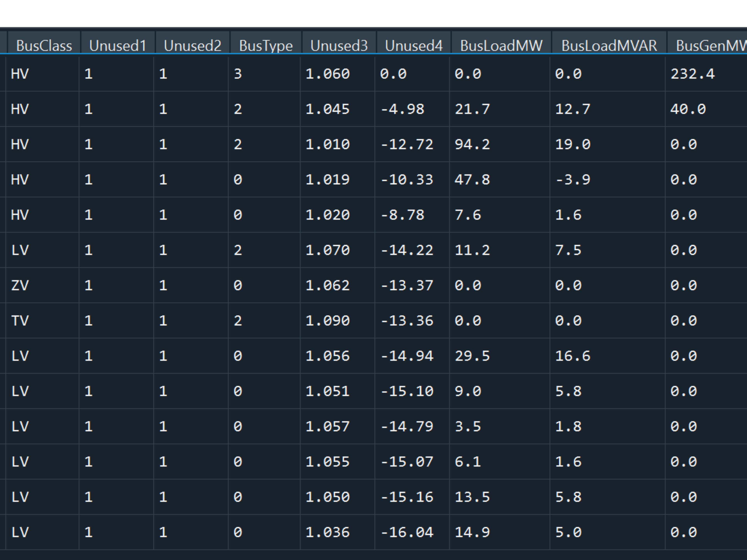747x560 pixels.
Task: Select the load cell reading 29.5
Action: [472, 356]
